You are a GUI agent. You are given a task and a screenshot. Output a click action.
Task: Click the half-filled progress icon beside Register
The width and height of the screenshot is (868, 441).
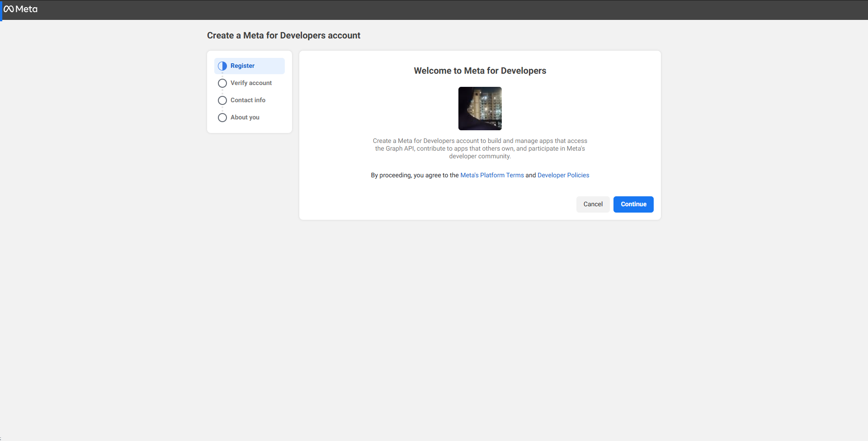(222, 66)
